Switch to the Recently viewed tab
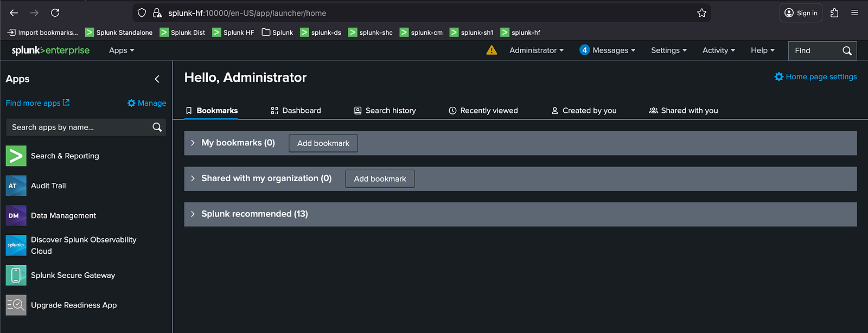This screenshot has height=333, width=868. coord(483,111)
